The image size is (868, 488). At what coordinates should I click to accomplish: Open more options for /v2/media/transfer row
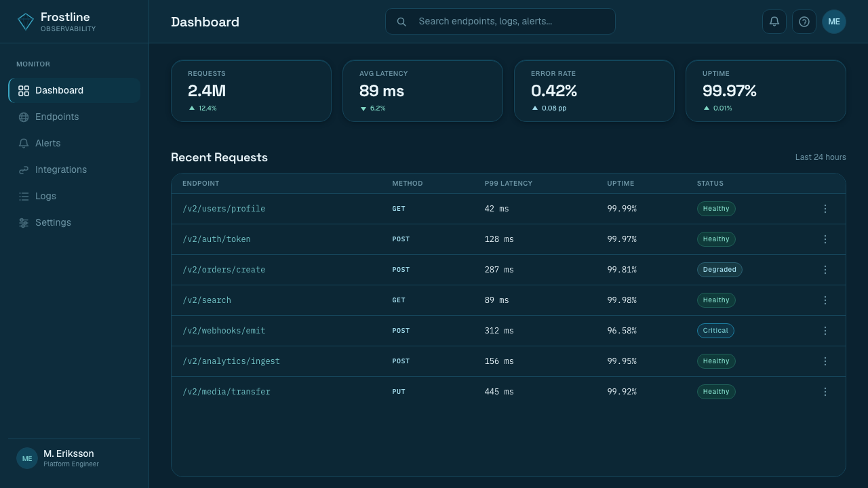tap(825, 392)
